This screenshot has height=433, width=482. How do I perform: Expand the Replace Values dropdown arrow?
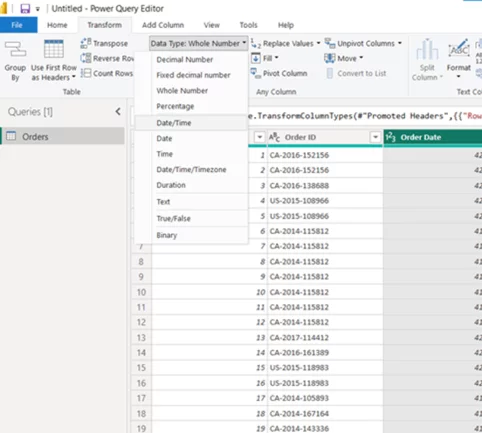point(318,43)
